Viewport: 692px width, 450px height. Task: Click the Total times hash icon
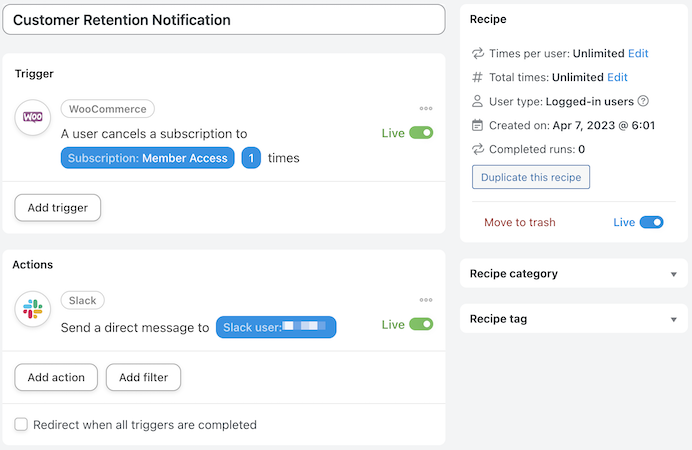478,77
